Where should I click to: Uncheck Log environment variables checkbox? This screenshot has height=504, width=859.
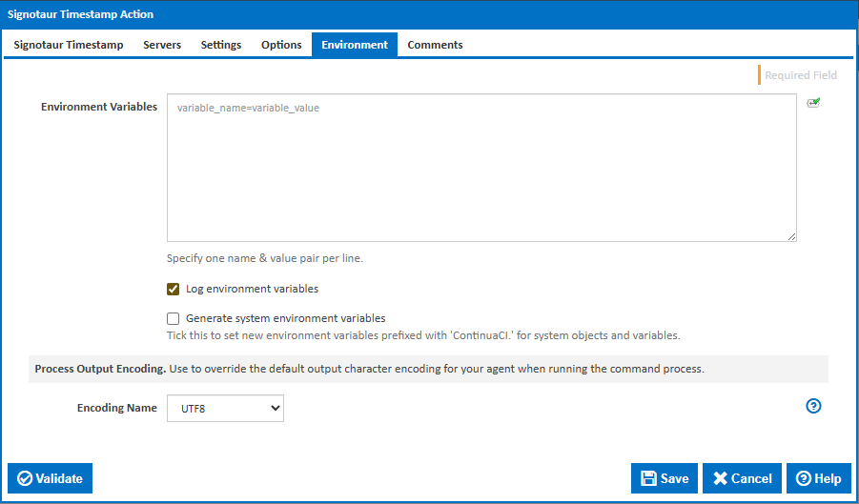coord(174,290)
